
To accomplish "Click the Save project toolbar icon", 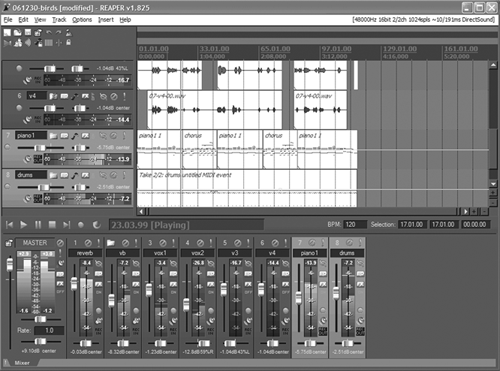I will (28, 33).
